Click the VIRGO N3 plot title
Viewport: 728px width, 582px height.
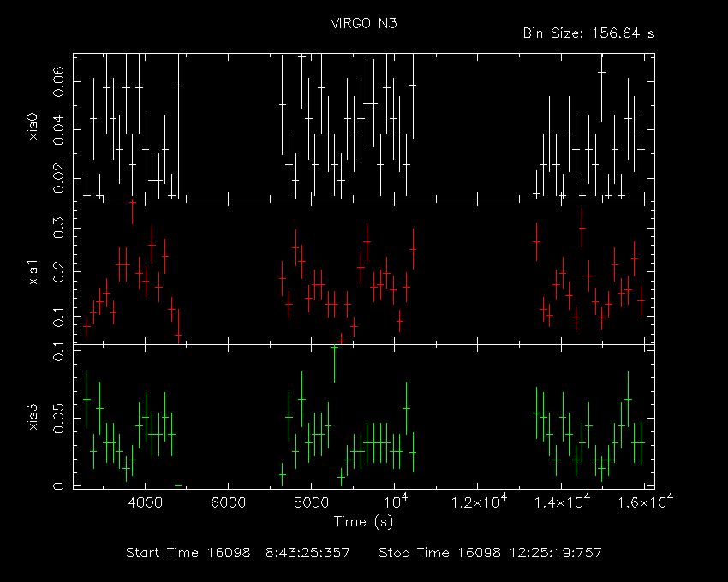point(363,23)
